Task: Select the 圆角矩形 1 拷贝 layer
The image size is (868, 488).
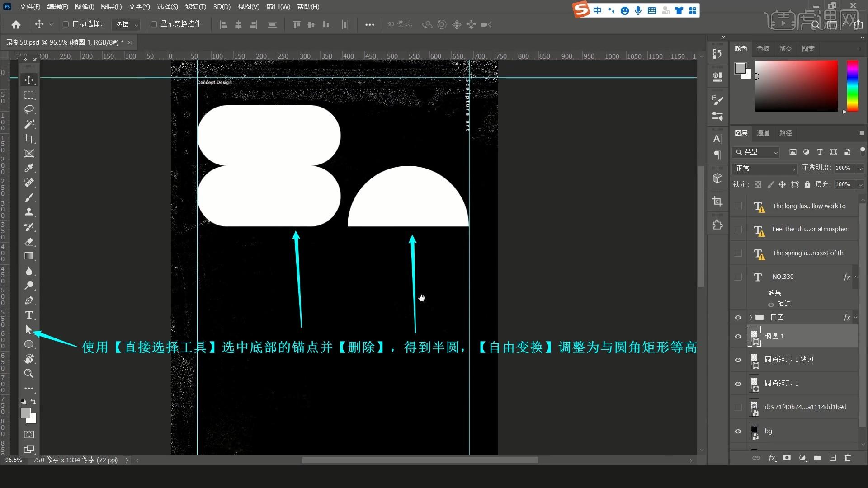Action: coord(788,360)
